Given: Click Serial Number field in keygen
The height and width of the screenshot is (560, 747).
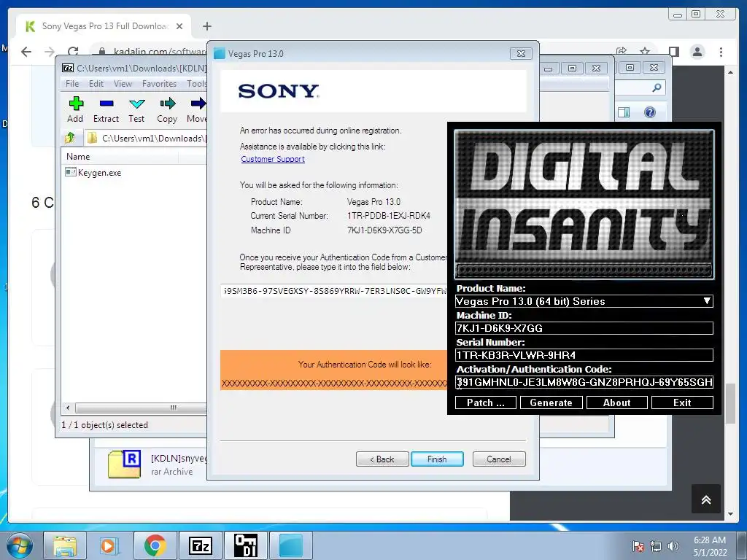Looking at the screenshot, I should click(584, 355).
